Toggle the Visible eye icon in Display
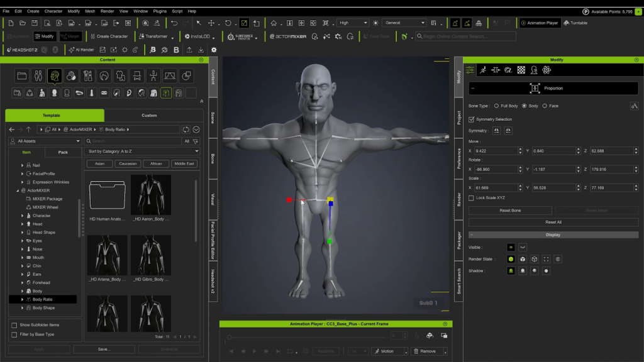Image resolution: width=644 pixels, height=362 pixels. click(x=511, y=247)
